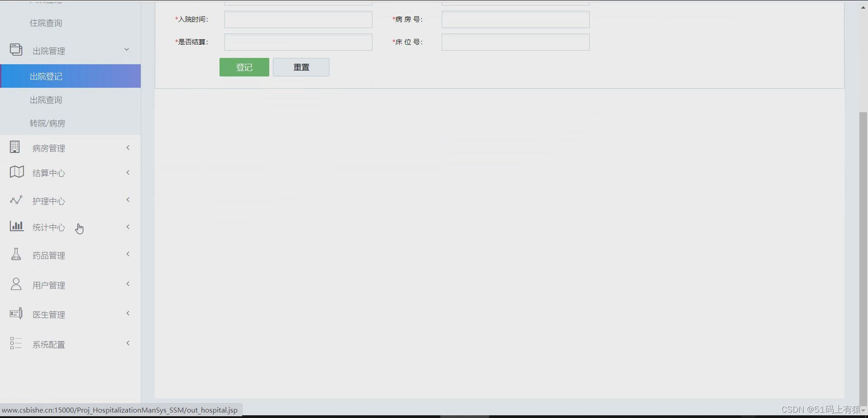
Task: Open the 结算中心 menu label
Action: (x=49, y=173)
